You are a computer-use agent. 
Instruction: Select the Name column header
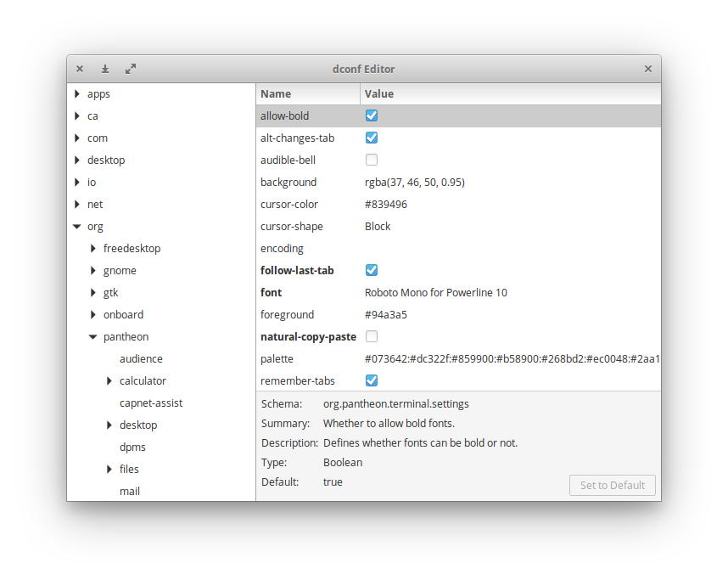[272, 93]
